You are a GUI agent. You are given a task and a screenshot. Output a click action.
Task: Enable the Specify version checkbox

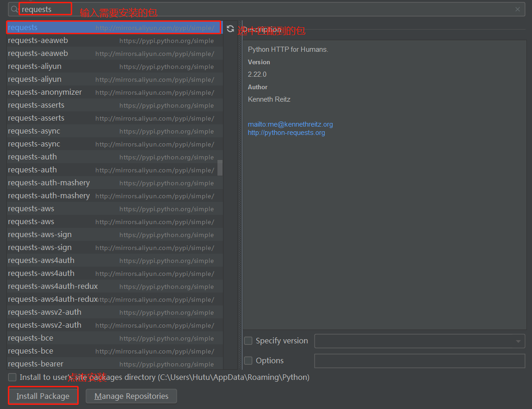point(248,341)
